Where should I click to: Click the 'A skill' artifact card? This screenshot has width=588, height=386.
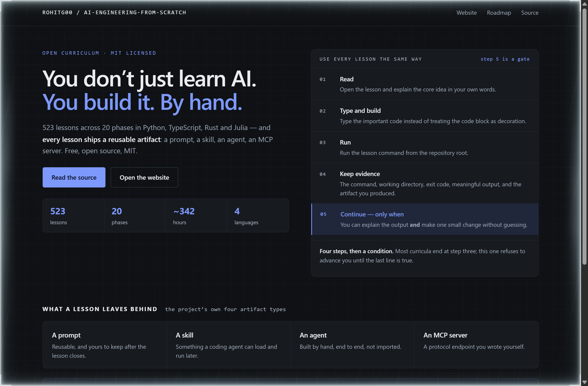pos(229,345)
